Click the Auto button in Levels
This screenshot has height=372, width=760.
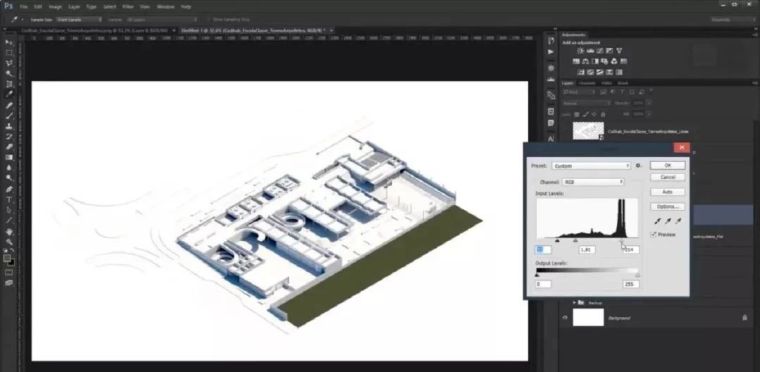[667, 192]
